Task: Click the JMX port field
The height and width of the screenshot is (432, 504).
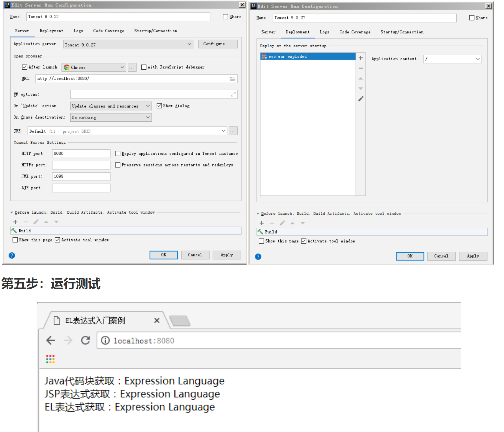Action: pyautogui.click(x=81, y=177)
